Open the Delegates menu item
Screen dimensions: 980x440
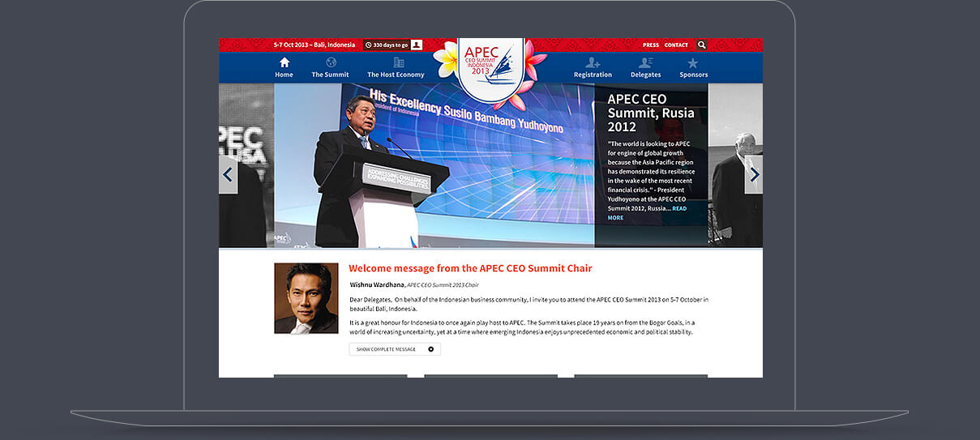pos(646,75)
